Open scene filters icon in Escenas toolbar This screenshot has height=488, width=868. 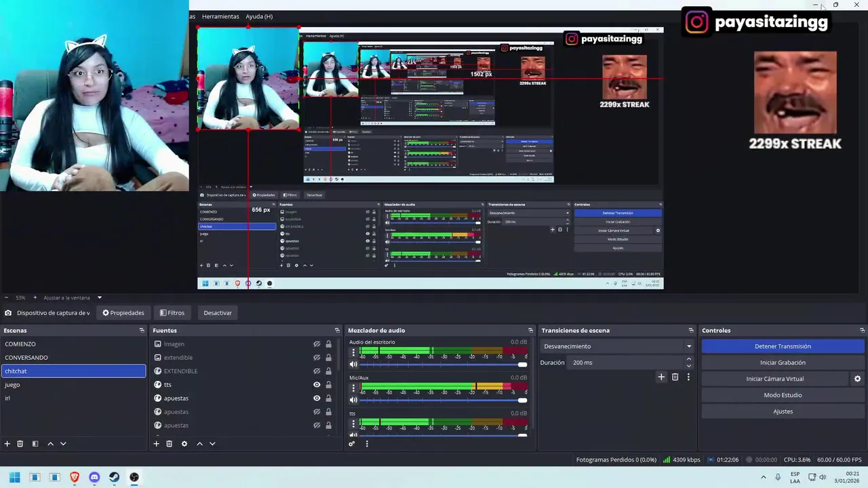pos(35,444)
